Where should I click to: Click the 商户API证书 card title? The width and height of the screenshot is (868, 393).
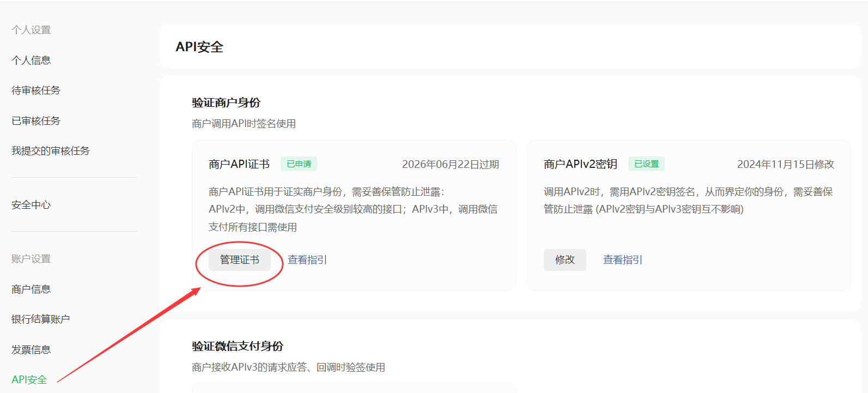click(239, 165)
